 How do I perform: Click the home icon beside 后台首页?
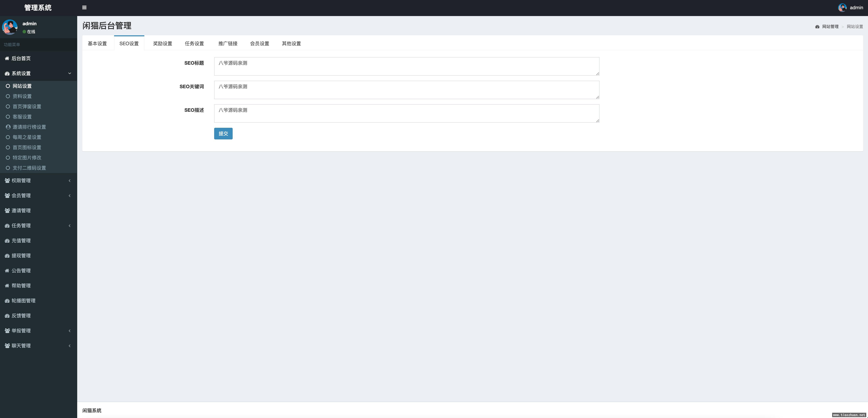tap(7, 59)
